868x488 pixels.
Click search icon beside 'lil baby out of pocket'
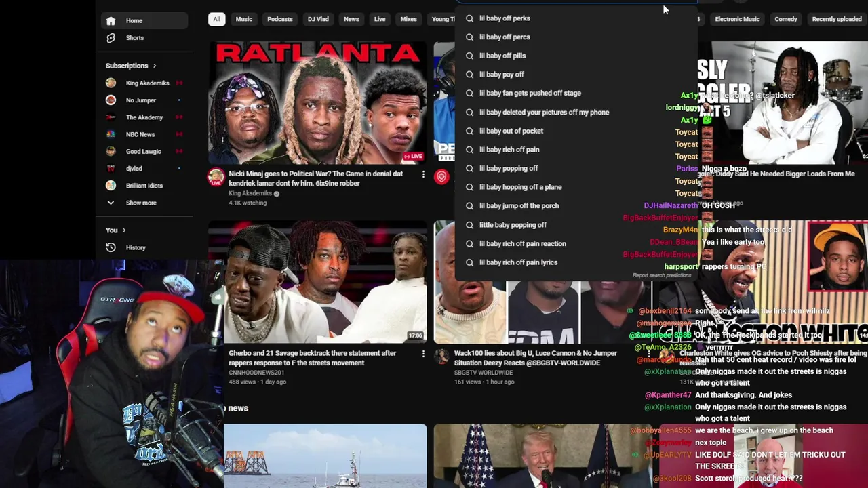tap(469, 131)
